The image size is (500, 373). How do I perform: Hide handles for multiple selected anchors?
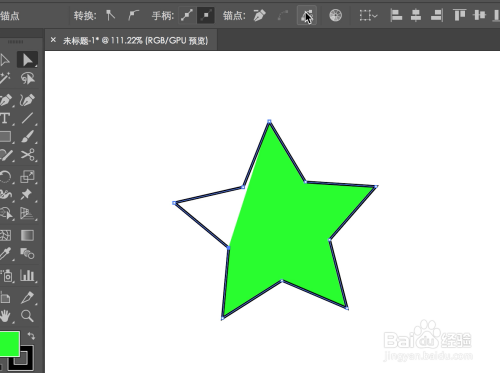pos(206,15)
